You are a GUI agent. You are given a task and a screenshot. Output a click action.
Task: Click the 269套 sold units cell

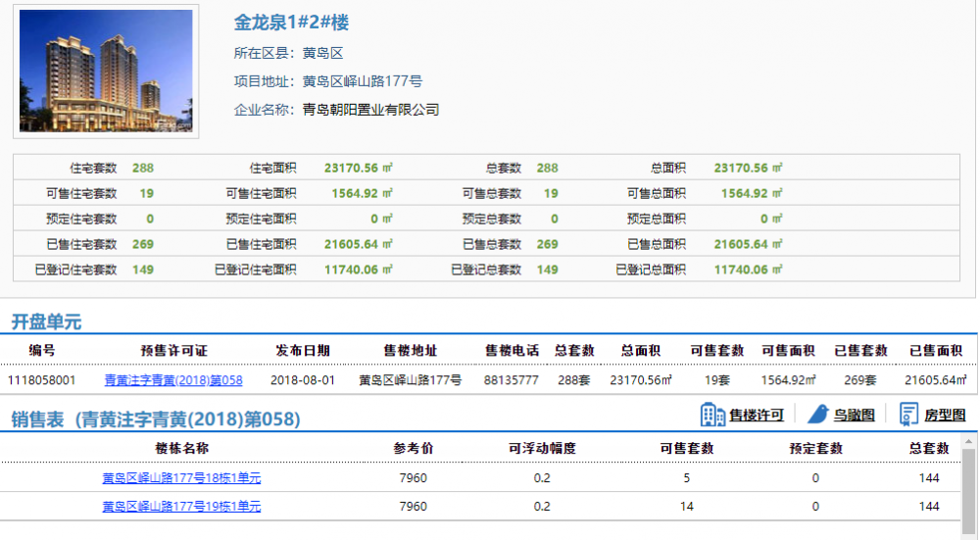(x=860, y=380)
